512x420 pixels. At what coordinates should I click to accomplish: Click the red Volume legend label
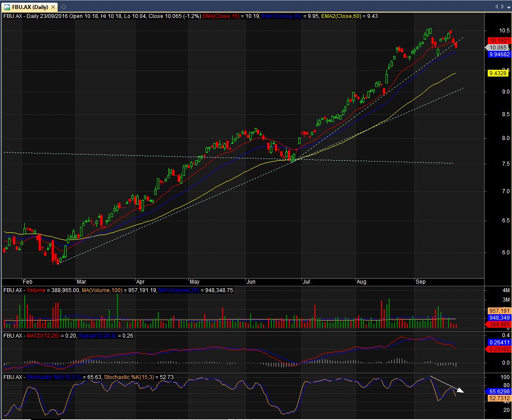[x=36, y=290]
